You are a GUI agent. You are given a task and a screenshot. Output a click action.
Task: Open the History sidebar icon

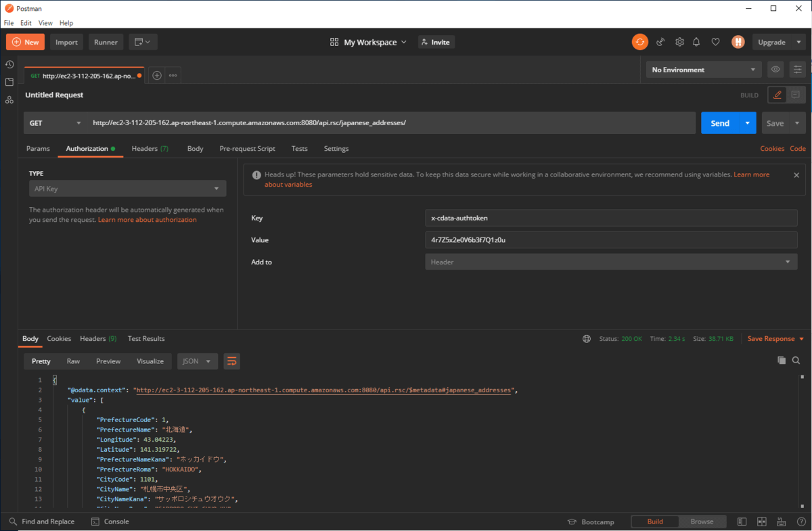9,64
